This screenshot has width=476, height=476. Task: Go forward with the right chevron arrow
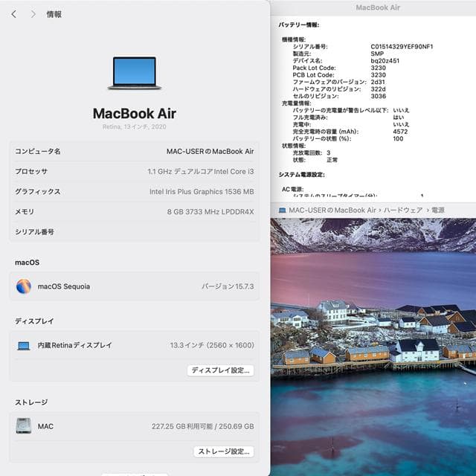coord(33,14)
